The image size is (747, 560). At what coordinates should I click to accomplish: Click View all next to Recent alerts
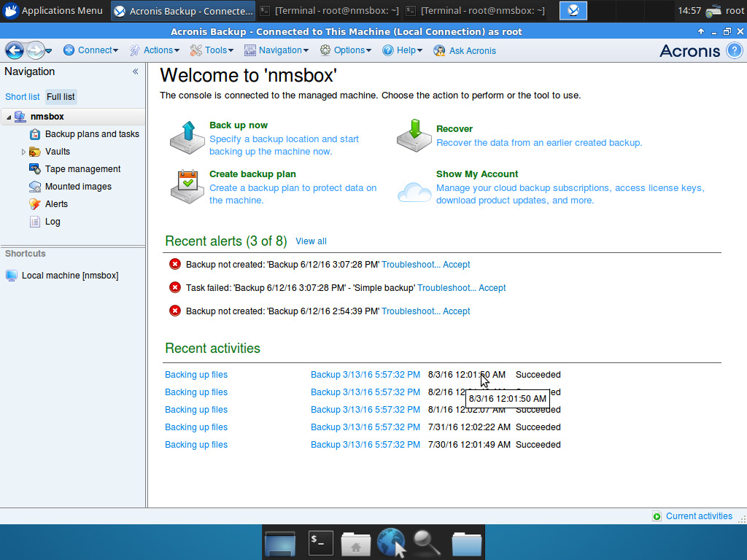click(x=311, y=241)
